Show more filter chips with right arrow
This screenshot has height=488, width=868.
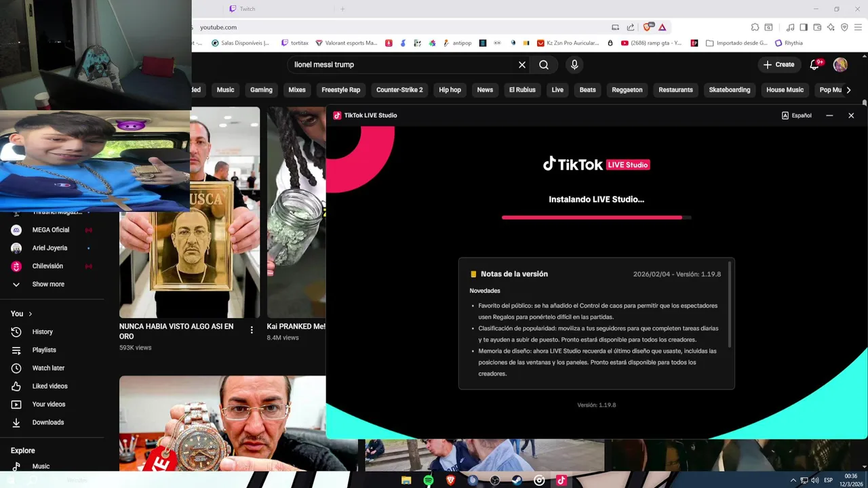(848, 89)
